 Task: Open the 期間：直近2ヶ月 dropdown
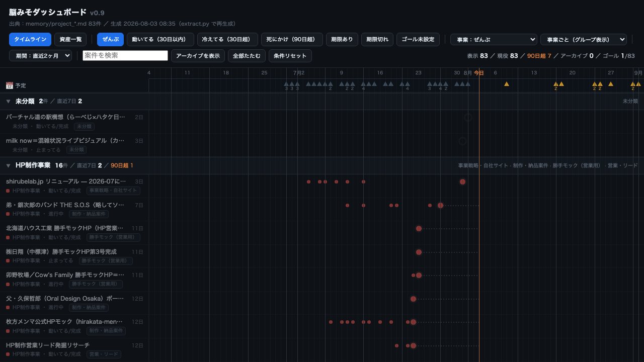pyautogui.click(x=40, y=56)
